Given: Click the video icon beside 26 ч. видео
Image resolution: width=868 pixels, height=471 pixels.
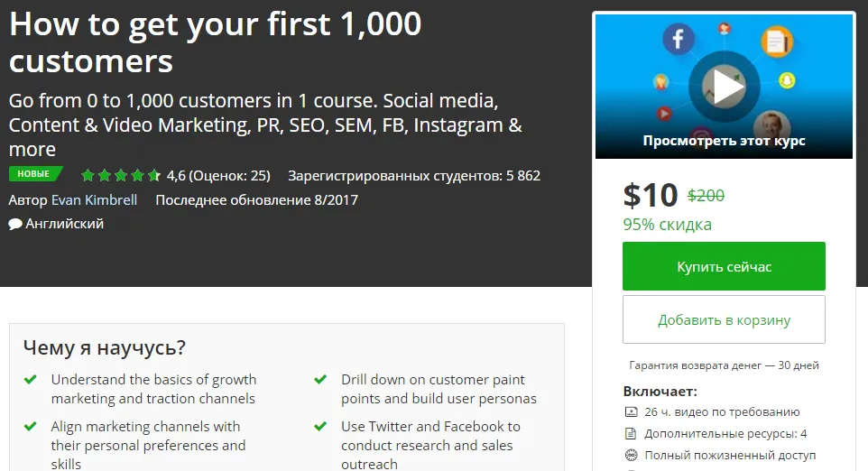Looking at the screenshot, I should [631, 411].
